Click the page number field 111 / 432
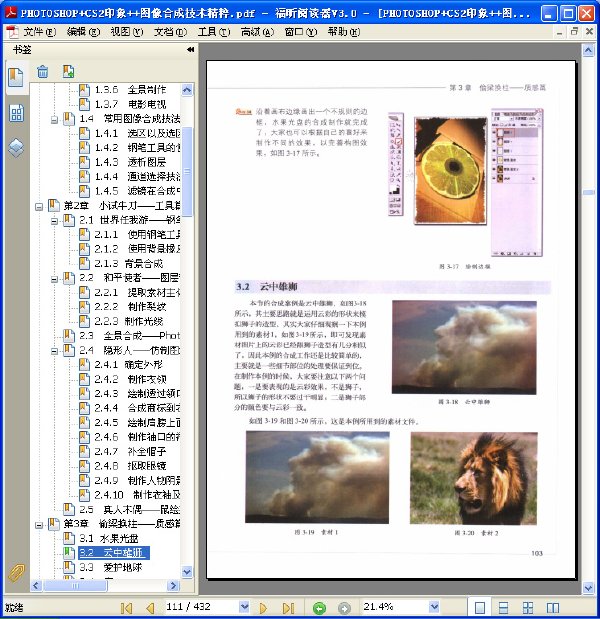Screen dimensions: 600x619 tap(202, 607)
